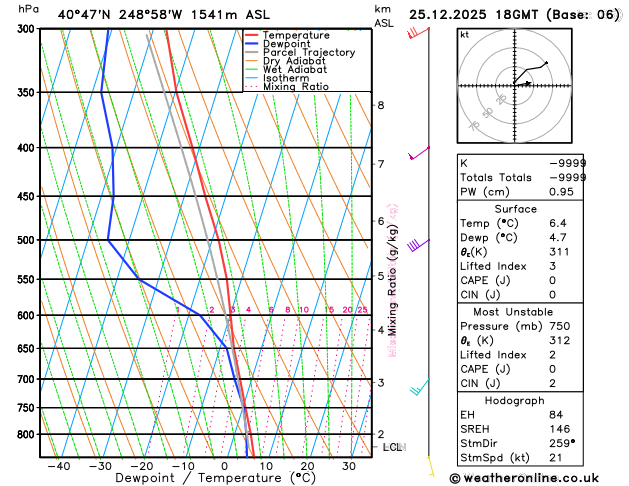Screen dimensions: 629x486
Task: Click the date title 25.12.2025 18GMT
Action: tap(515, 14)
